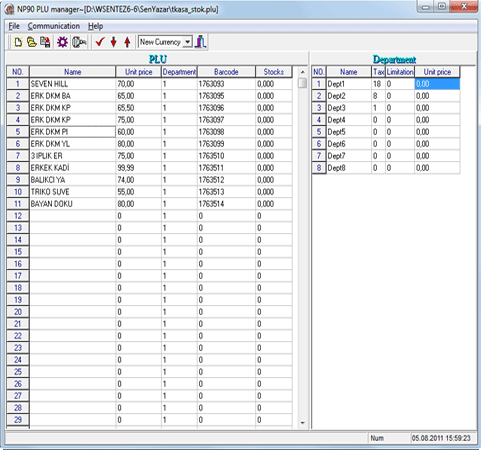This screenshot has width=481, height=450.
Task: Click the PLU list scrollbar thumb
Action: tap(303, 83)
